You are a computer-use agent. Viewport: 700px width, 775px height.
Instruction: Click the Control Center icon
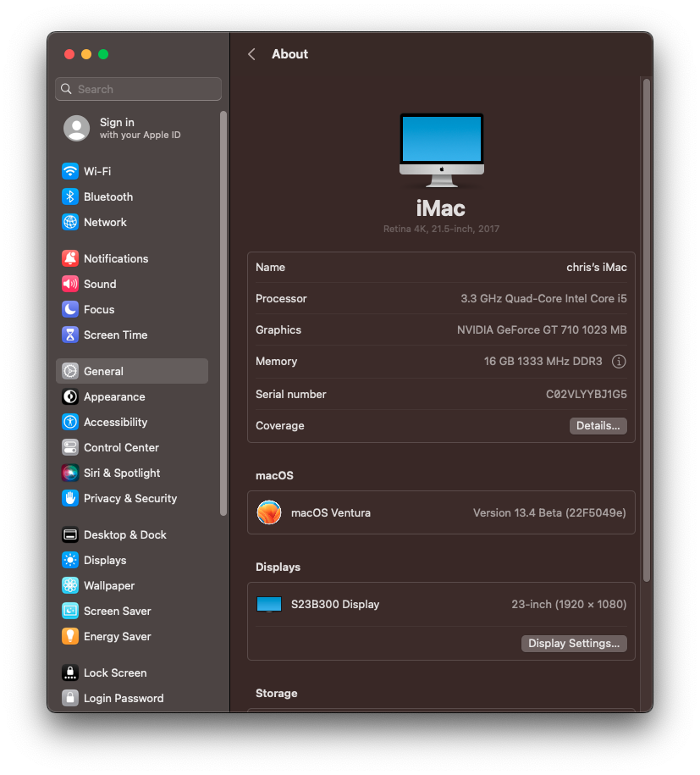pos(70,447)
